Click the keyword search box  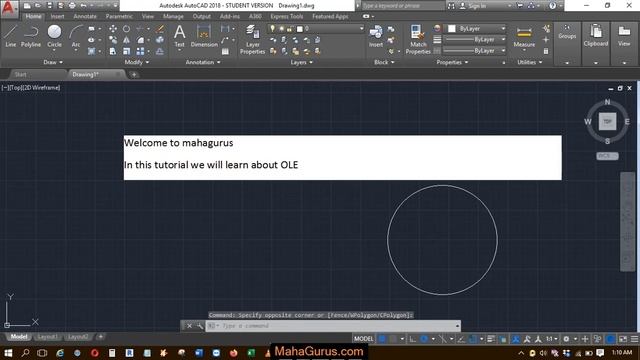pos(402,6)
